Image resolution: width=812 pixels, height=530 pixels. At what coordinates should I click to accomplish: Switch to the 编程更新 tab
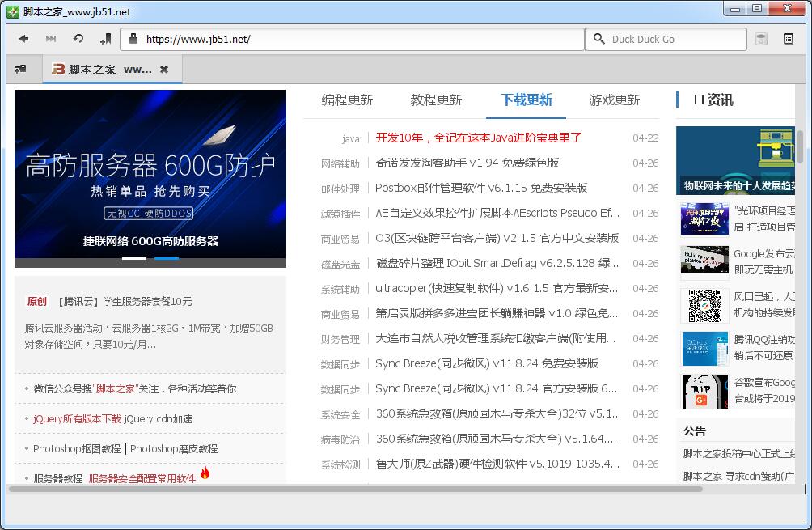[x=347, y=100]
